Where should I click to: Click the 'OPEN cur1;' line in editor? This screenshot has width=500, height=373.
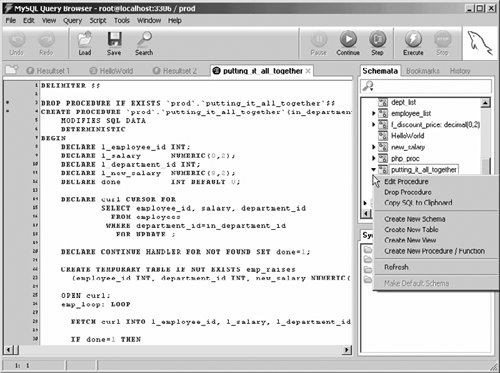click(85, 295)
